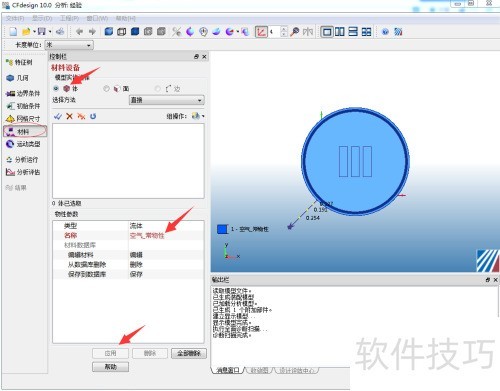
Task: Click 删除 in the 从数据库删除 row
Action: (x=136, y=265)
